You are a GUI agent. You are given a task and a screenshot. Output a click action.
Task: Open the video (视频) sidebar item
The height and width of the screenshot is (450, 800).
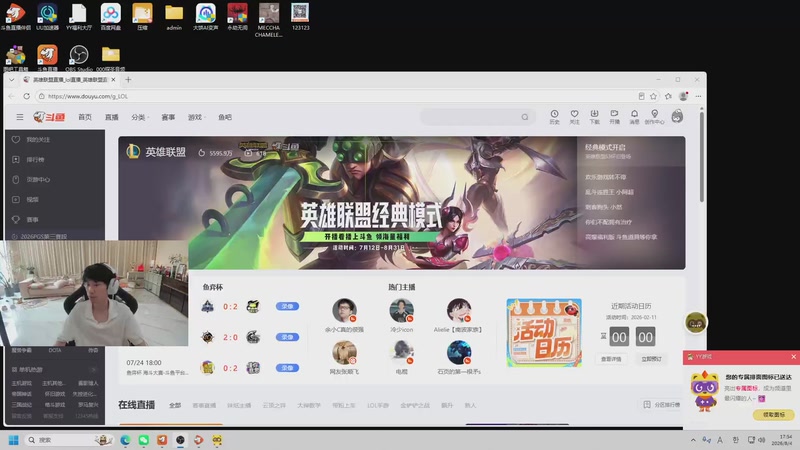[32, 199]
